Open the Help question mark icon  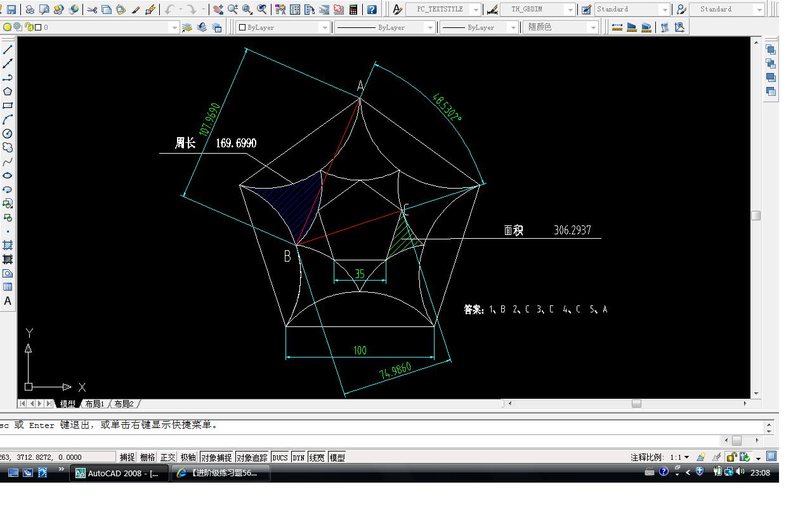point(372,10)
